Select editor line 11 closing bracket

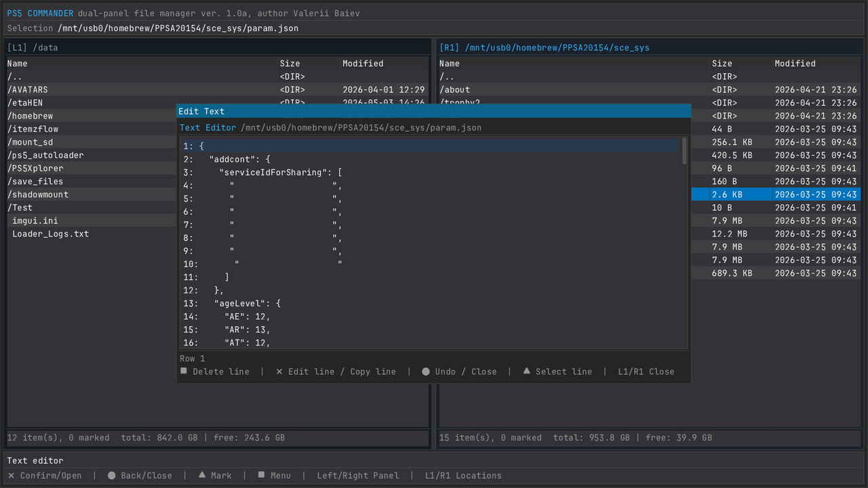point(430,277)
